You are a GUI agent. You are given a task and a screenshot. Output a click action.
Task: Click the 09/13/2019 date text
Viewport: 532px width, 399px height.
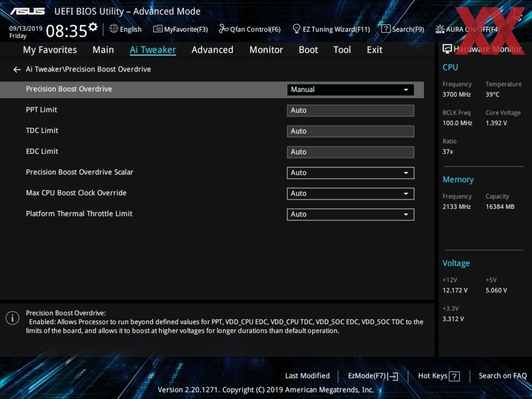26,28
